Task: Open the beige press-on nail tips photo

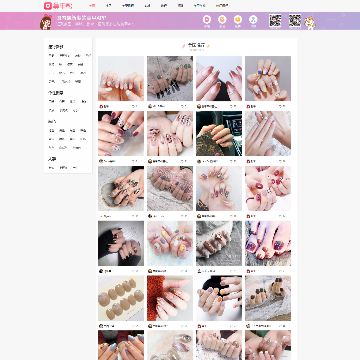Action: pos(121,298)
